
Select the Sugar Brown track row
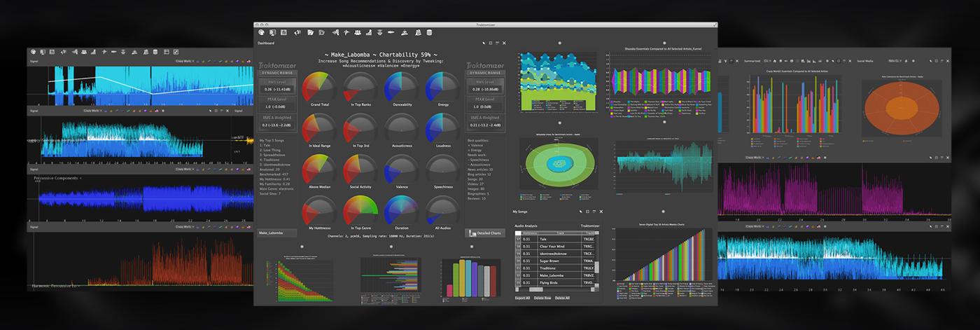(x=554, y=261)
